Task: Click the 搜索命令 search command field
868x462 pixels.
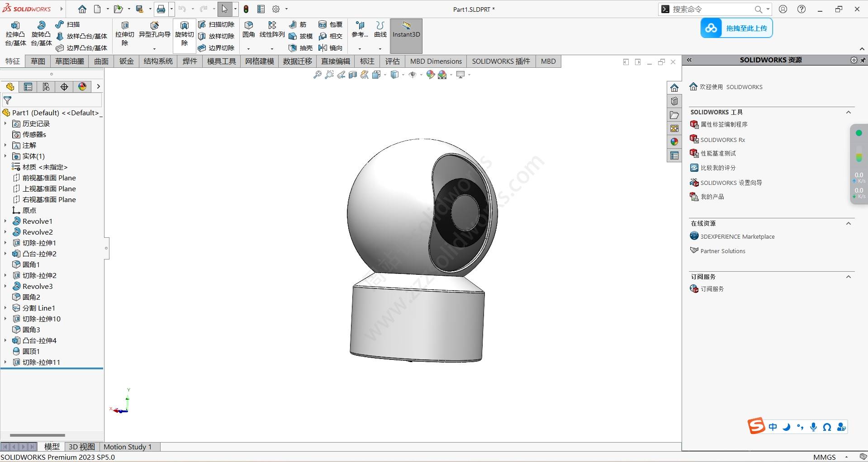Action: coord(711,9)
